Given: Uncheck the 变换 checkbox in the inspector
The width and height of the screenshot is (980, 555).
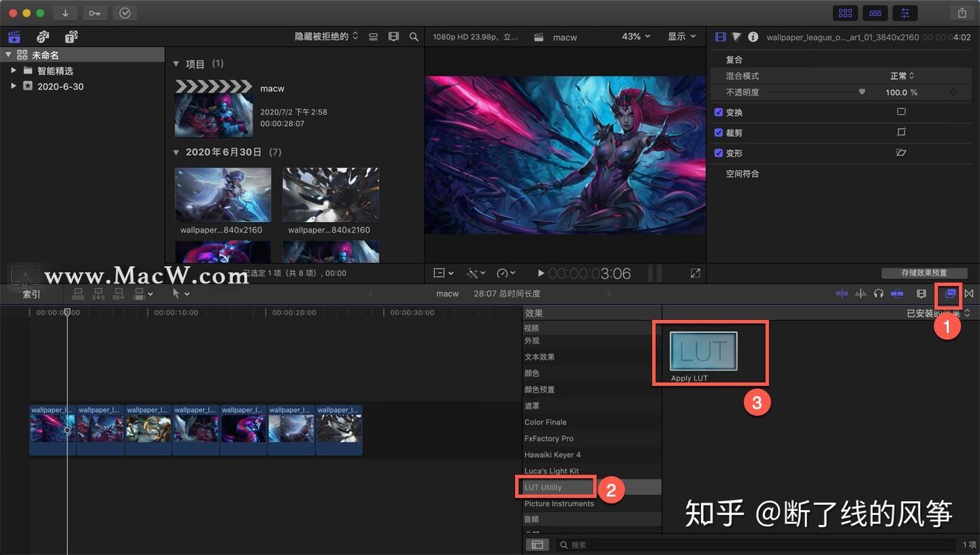Looking at the screenshot, I should point(719,112).
